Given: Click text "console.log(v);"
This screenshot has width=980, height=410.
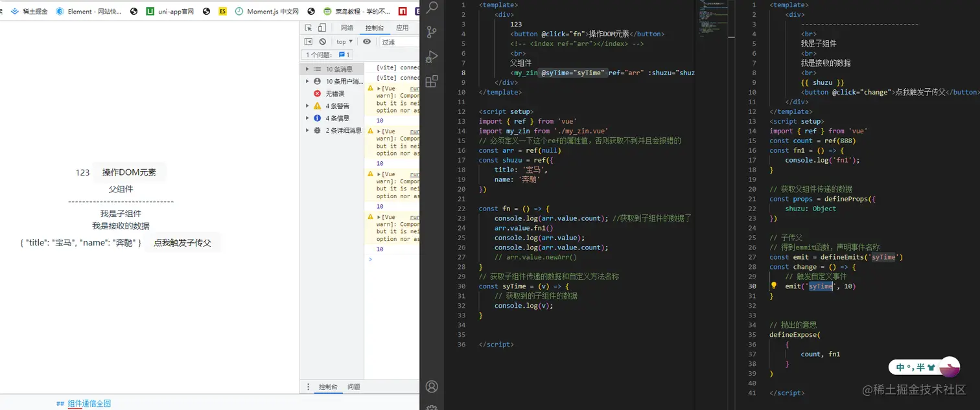Looking at the screenshot, I should tap(524, 306).
